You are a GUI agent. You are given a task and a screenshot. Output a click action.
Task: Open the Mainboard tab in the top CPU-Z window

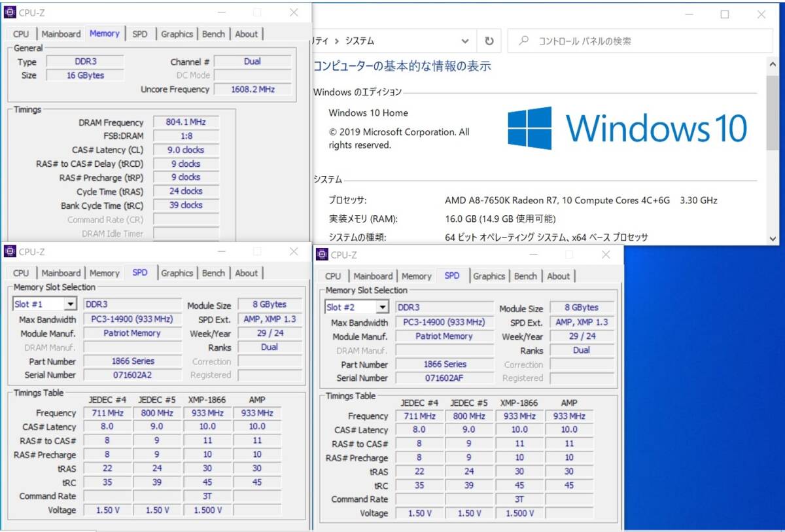pyautogui.click(x=61, y=34)
